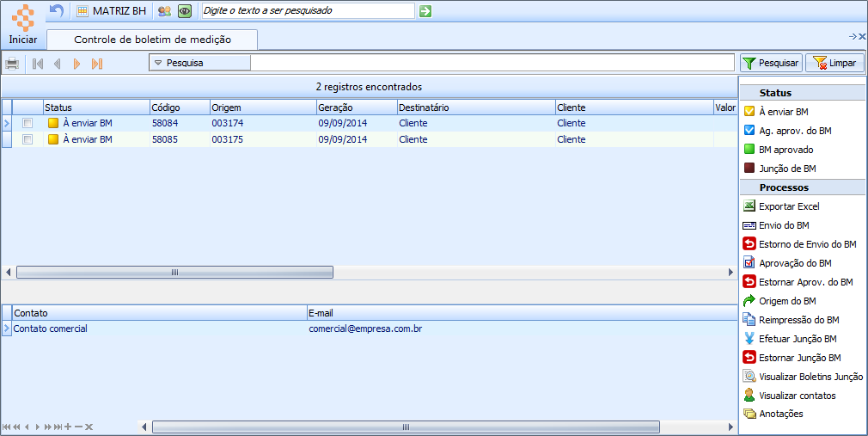
Task: Click email comercial@empresa.com.br
Action: click(365, 329)
